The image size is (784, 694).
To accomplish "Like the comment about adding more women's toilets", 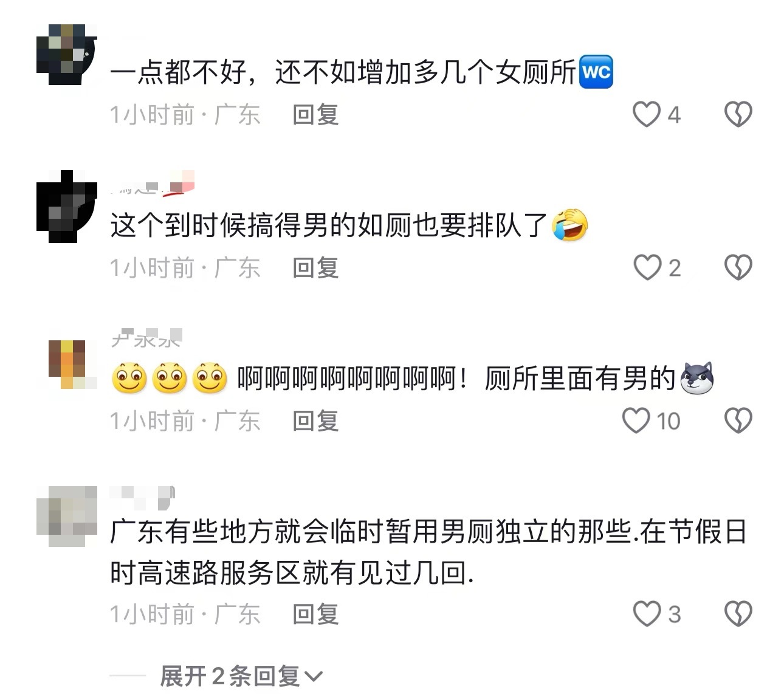I will tap(647, 114).
